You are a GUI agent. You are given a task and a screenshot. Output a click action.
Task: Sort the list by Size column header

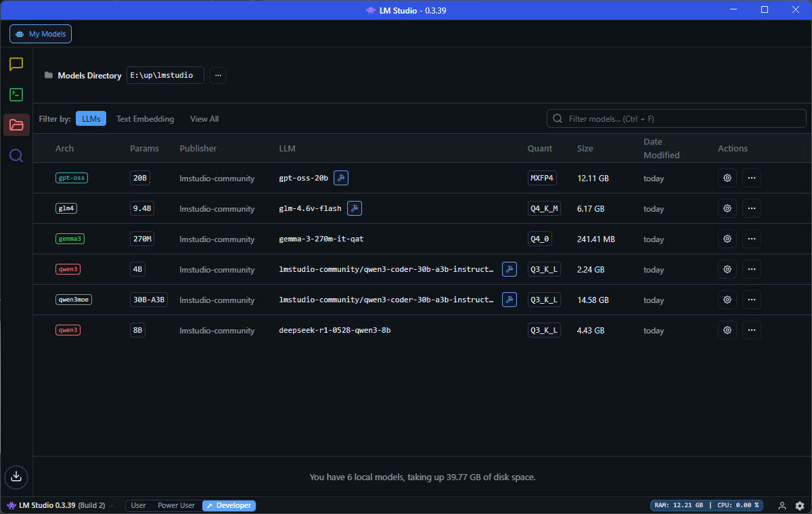[585, 148]
